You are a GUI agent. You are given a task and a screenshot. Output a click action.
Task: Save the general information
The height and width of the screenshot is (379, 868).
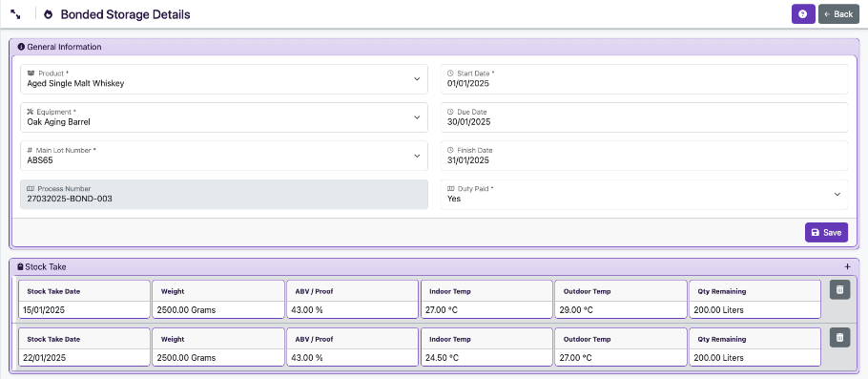826,233
